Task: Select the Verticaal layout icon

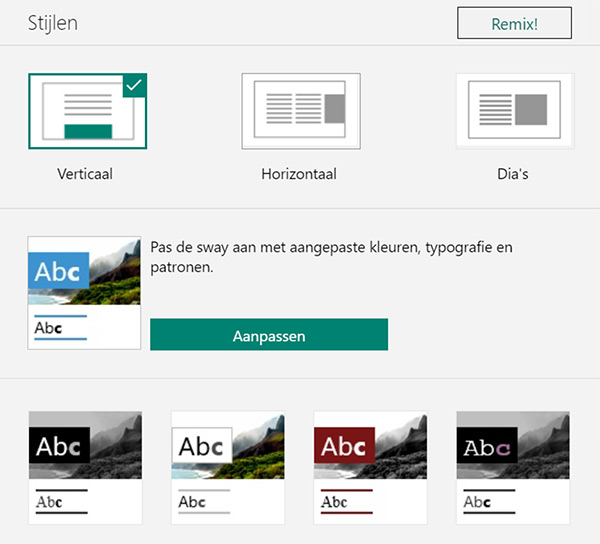Action: tap(87, 111)
